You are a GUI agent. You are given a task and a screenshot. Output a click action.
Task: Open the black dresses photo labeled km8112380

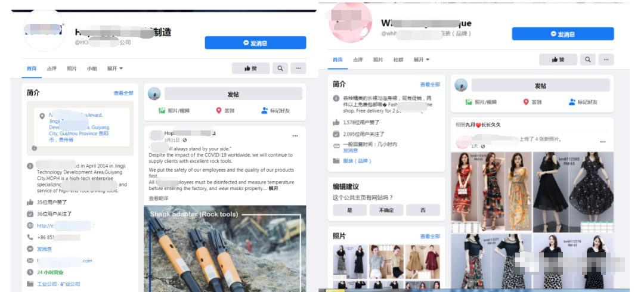click(x=574, y=192)
